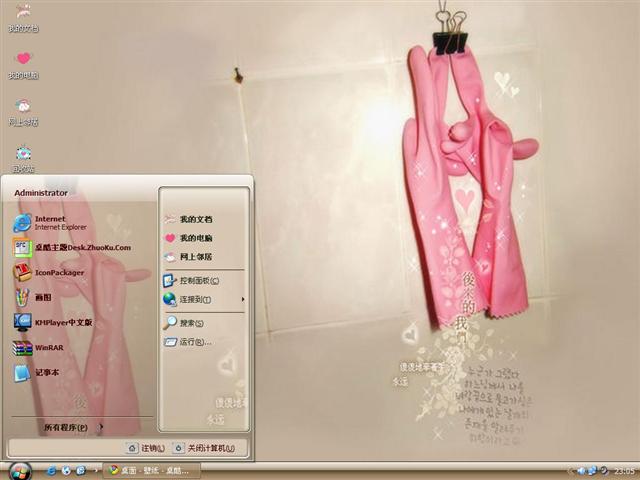
Task: Click the 注销(L) log off button
Action: (146, 448)
